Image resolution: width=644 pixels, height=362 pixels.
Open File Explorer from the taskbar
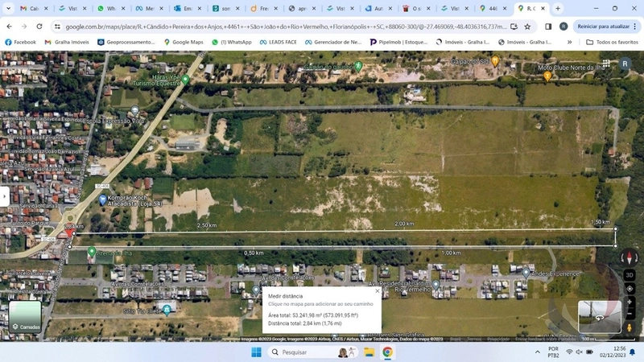point(369,352)
